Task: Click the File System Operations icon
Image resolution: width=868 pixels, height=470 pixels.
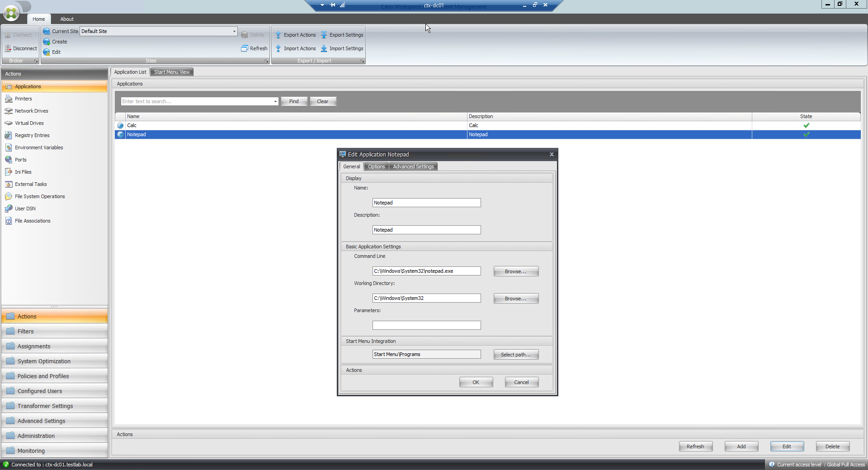Action: pyautogui.click(x=9, y=196)
